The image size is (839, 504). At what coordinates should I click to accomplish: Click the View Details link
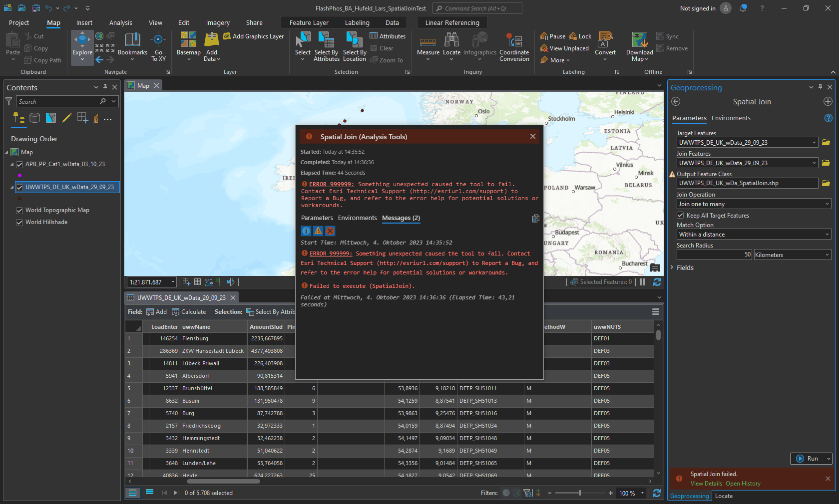click(706, 484)
